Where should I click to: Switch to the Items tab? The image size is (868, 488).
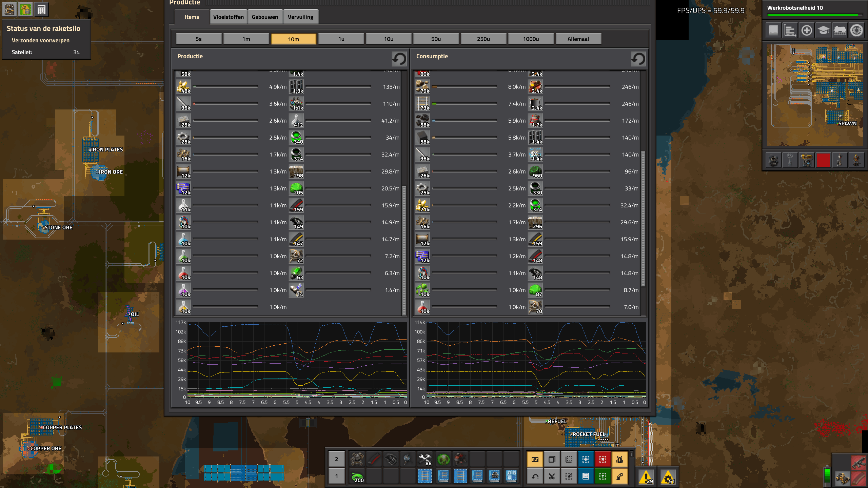click(192, 17)
